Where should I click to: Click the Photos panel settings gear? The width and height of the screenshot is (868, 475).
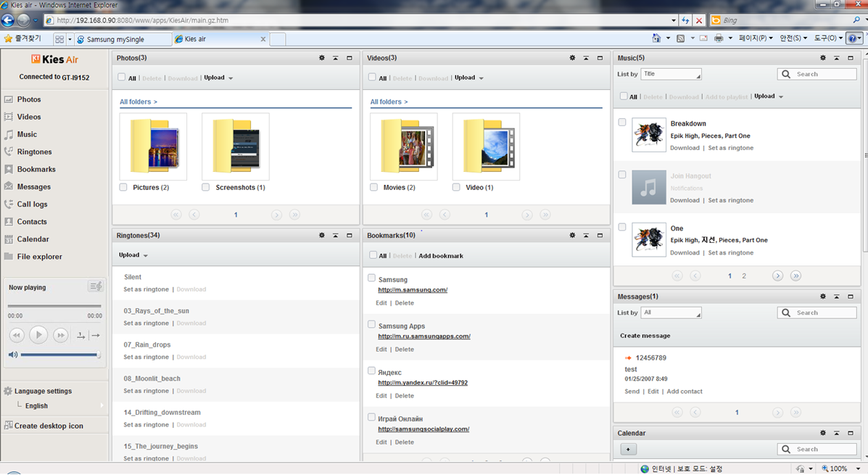(322, 58)
